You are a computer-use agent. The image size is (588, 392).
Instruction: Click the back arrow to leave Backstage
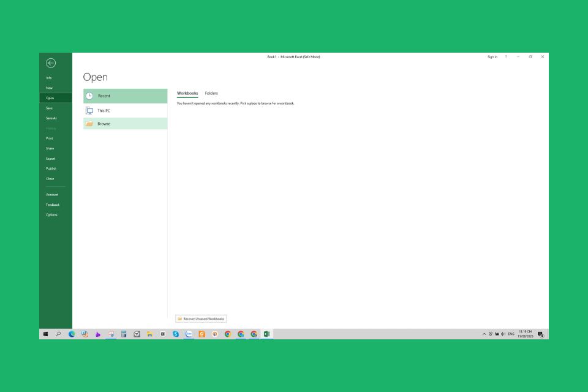[51, 63]
